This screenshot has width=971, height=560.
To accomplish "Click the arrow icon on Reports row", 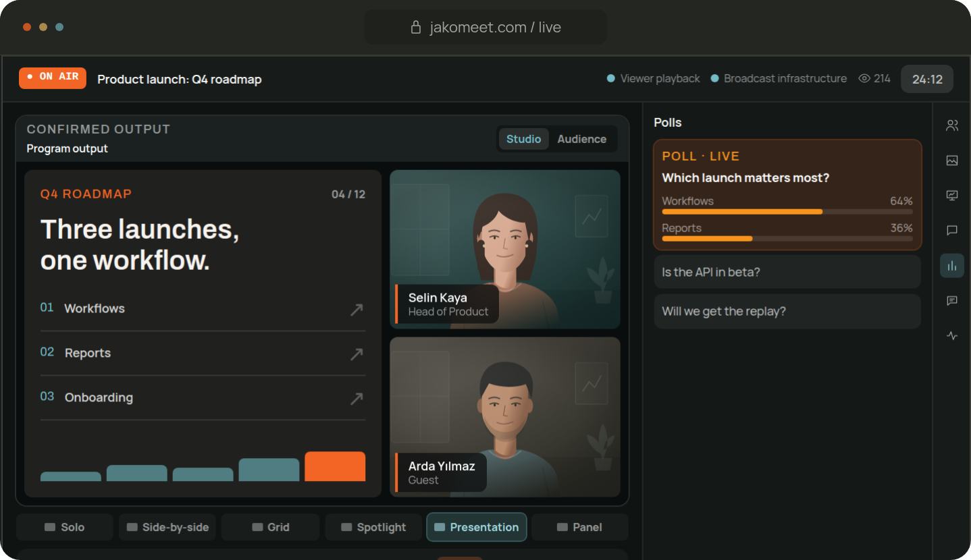I will coord(357,354).
